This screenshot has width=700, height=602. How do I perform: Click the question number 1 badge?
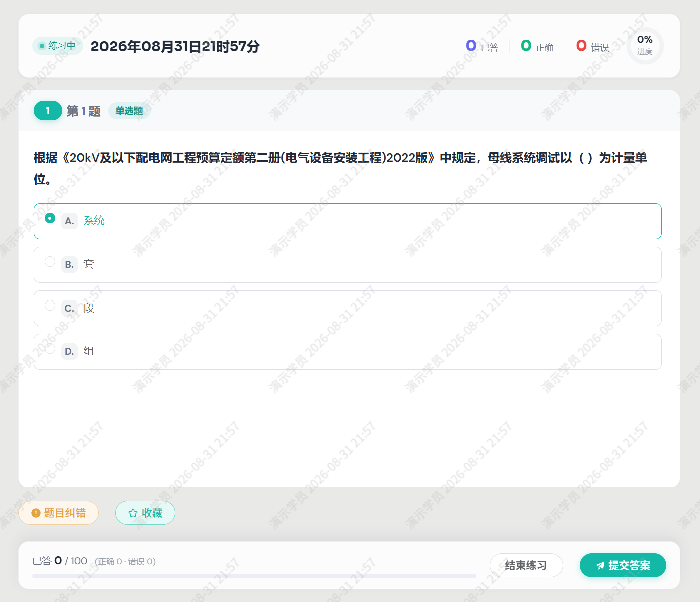coord(48,111)
